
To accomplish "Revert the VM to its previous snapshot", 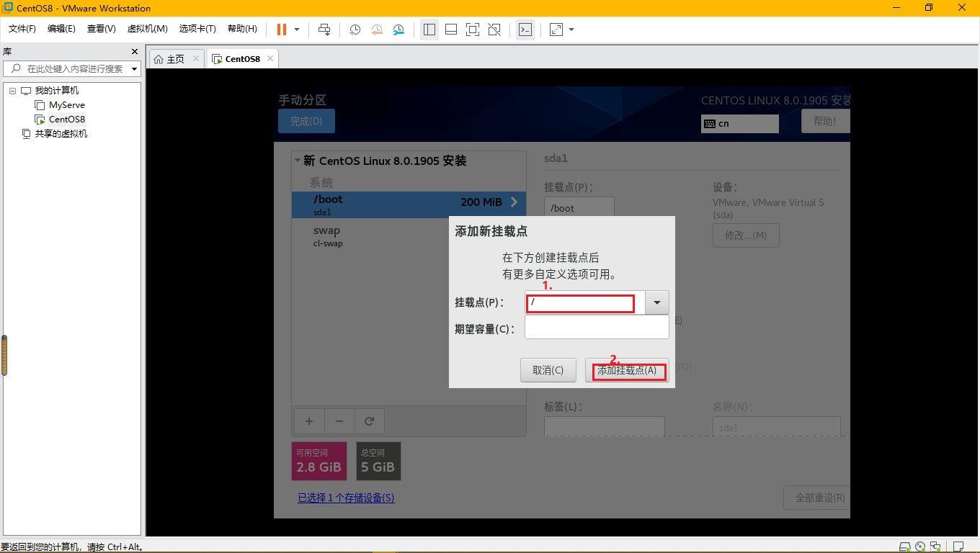I will (377, 30).
